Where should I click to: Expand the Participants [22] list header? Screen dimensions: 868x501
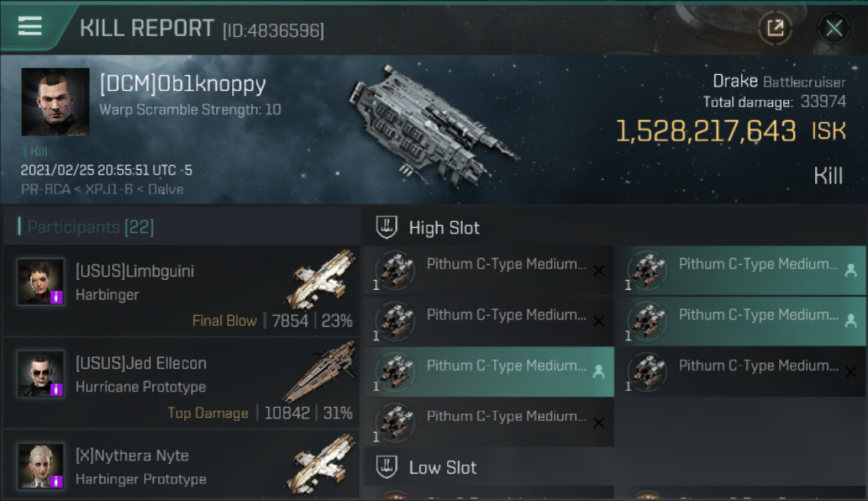[90, 227]
